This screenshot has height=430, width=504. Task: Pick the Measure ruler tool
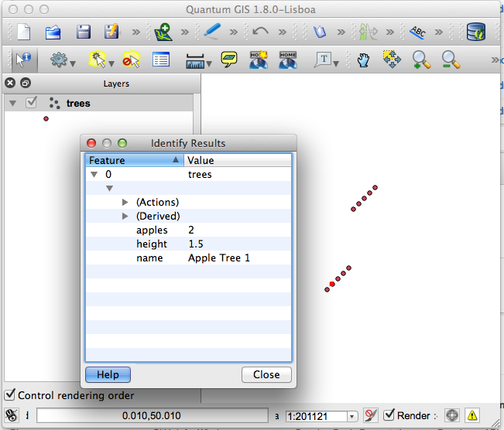click(x=195, y=60)
